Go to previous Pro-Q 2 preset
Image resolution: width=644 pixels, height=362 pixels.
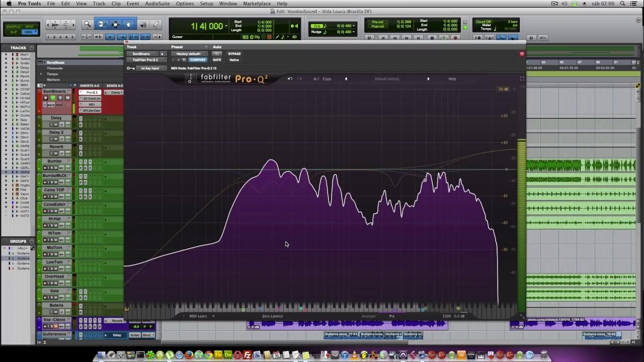coord(346,78)
